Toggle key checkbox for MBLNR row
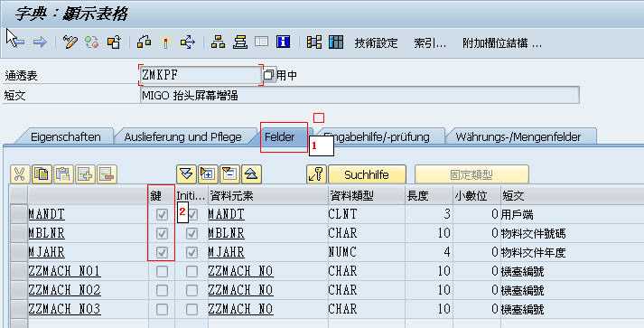644x328 pixels. (162, 233)
